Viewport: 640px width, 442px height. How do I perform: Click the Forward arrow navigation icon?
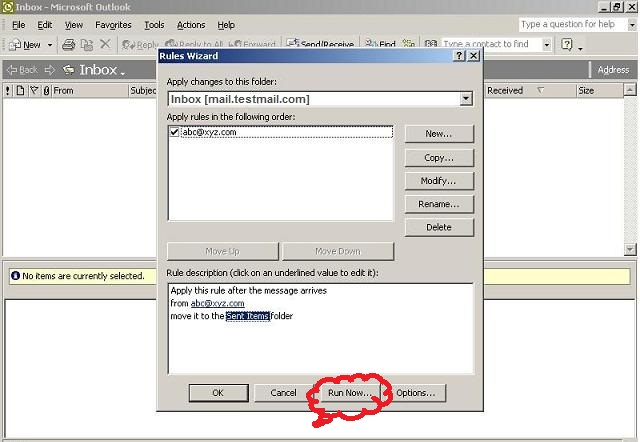pyautogui.click(x=49, y=70)
